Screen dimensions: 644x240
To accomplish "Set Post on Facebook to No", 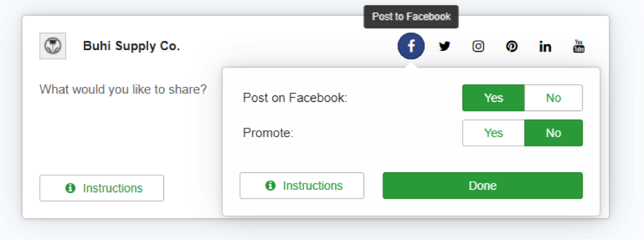I will 554,98.
